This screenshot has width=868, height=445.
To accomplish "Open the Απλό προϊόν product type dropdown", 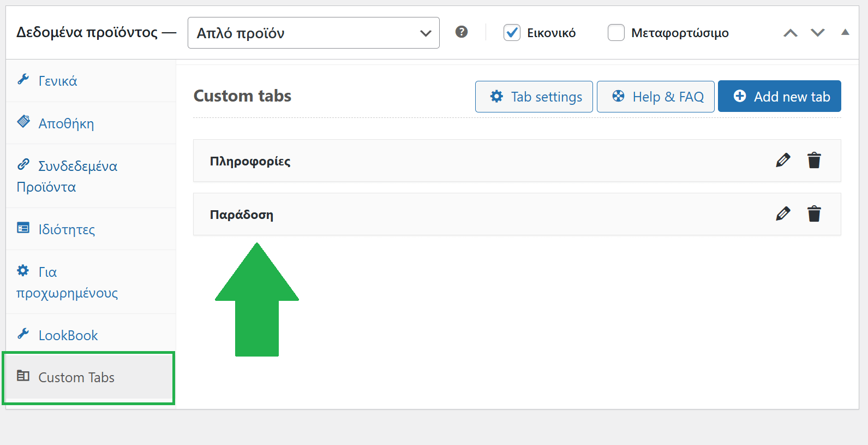I will [313, 33].
